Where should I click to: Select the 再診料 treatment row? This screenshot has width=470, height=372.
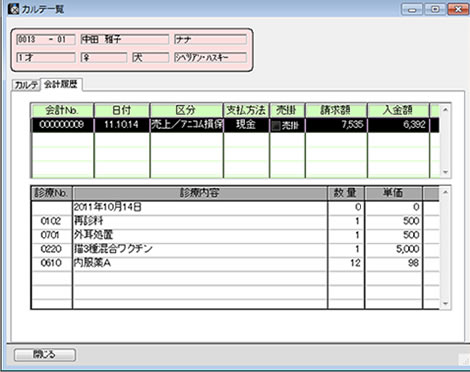click(235, 221)
